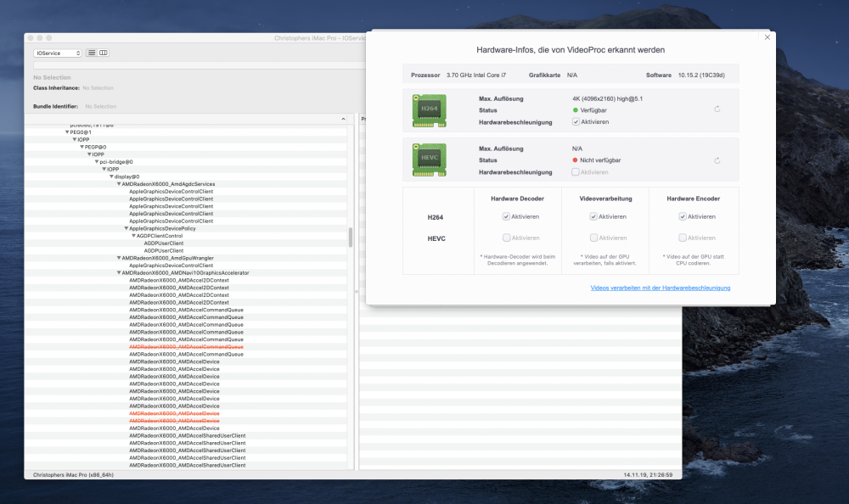Viewport: 849px width, 504px height.
Task: Click the 'Verfügbar' status text
Action: (593, 110)
